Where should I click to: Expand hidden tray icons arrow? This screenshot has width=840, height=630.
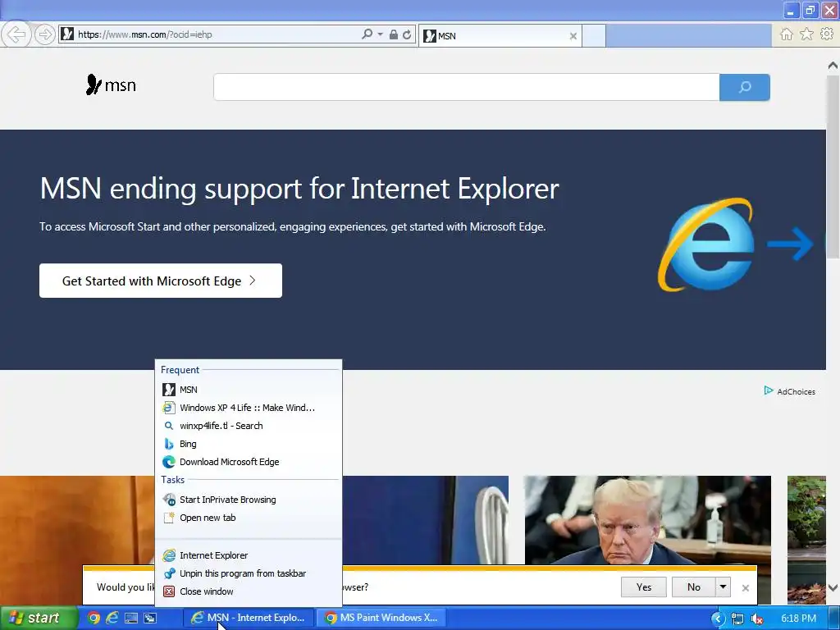pos(718,619)
